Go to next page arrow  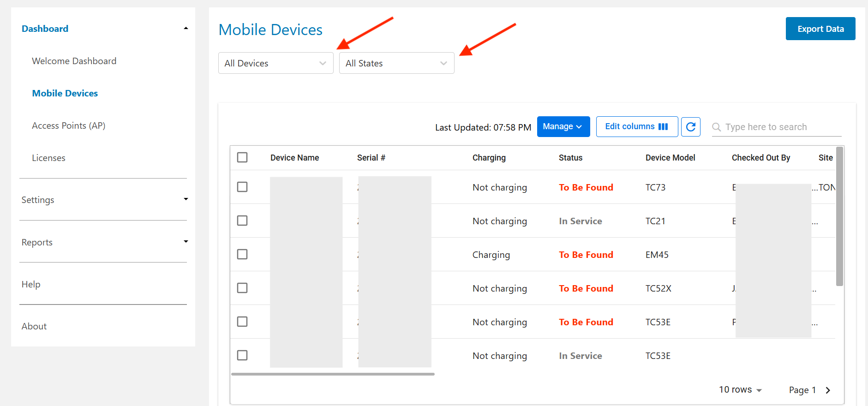[x=828, y=390]
